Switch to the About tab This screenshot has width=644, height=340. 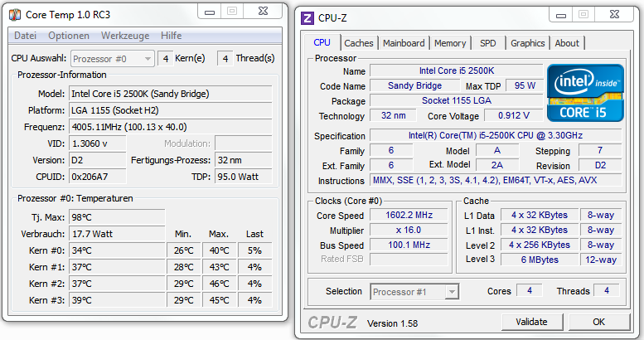pyautogui.click(x=567, y=43)
